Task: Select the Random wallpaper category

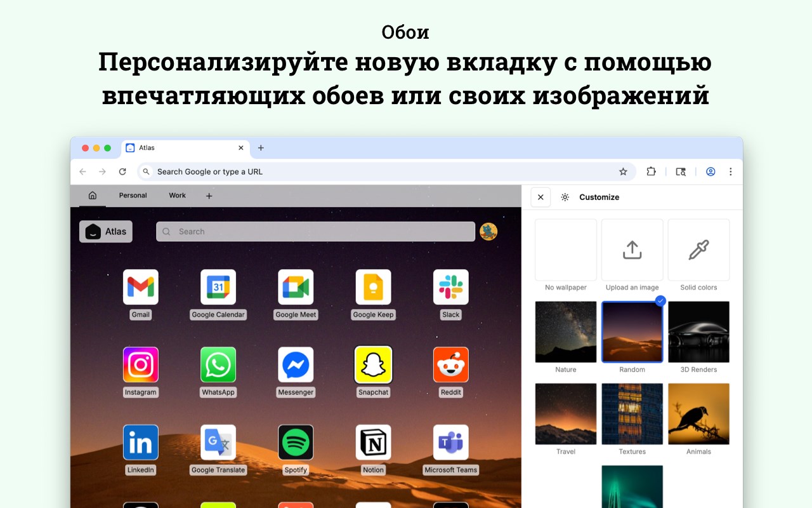Action: 632,331
